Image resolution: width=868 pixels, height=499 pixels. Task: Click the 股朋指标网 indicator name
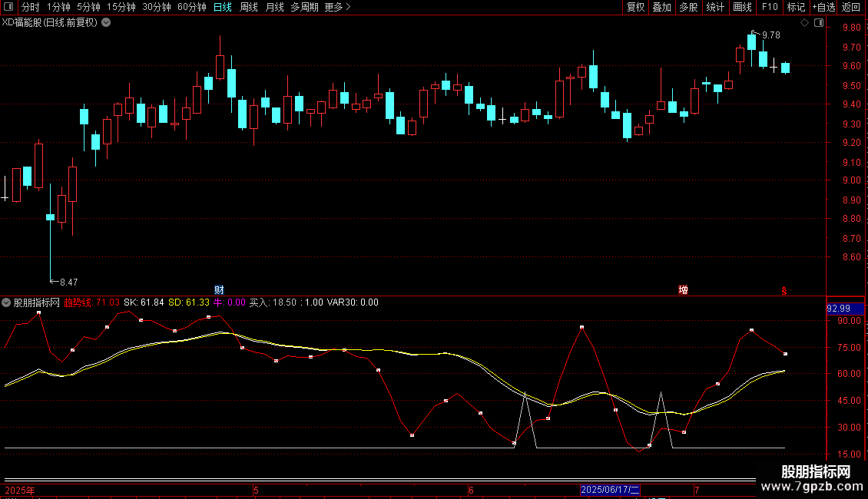pyautogui.click(x=37, y=302)
